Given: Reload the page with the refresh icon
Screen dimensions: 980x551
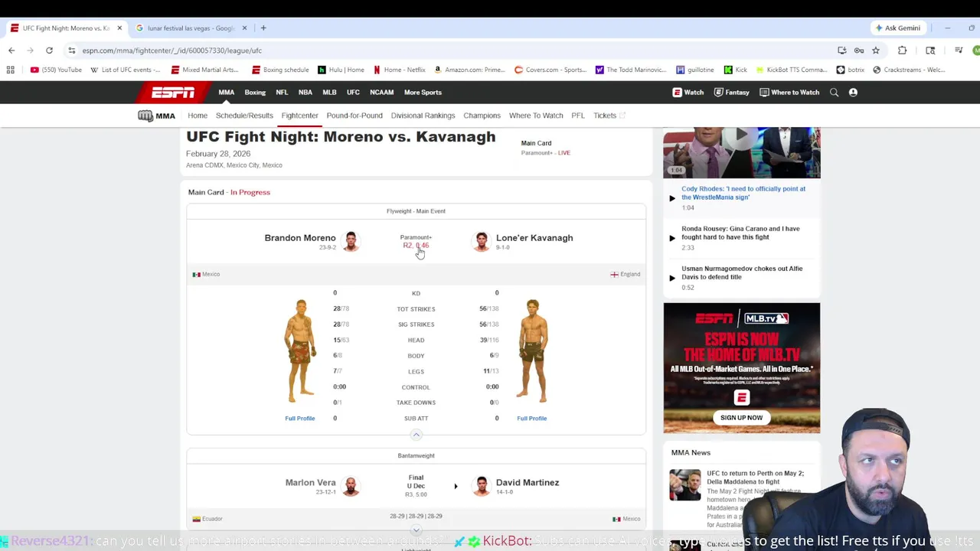Looking at the screenshot, I should [49, 51].
